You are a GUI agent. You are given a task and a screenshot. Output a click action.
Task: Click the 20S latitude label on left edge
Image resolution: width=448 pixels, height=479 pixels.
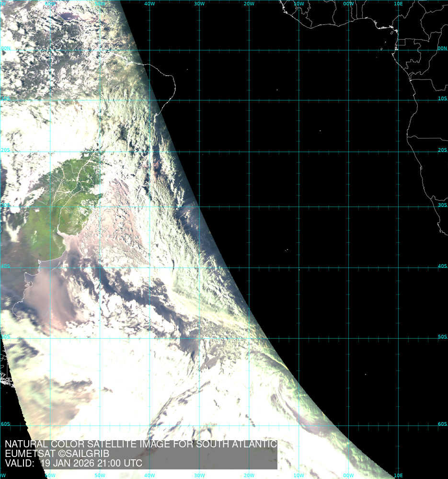(x=5, y=150)
